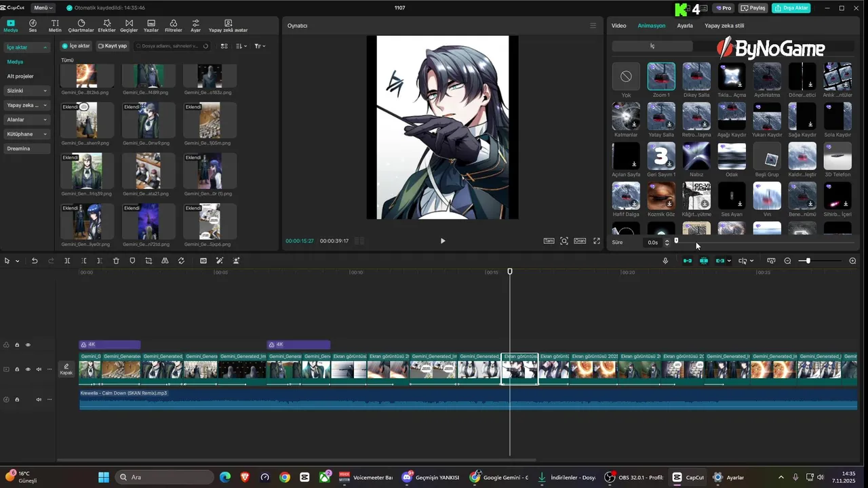This screenshot has height=488, width=868.
Task: Switch to the Ayarla tab
Action: (x=685, y=26)
